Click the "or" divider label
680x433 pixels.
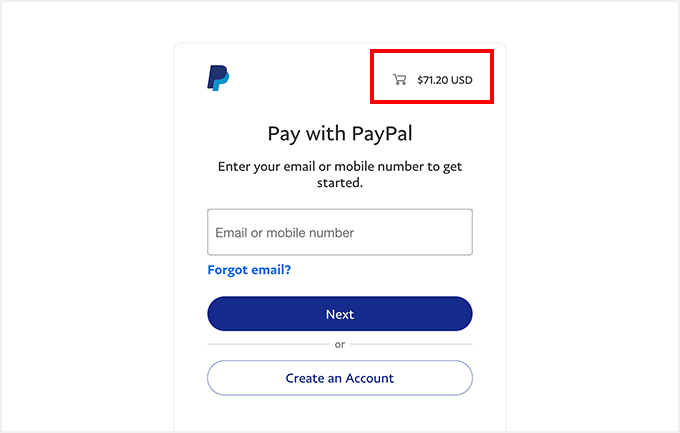340,344
